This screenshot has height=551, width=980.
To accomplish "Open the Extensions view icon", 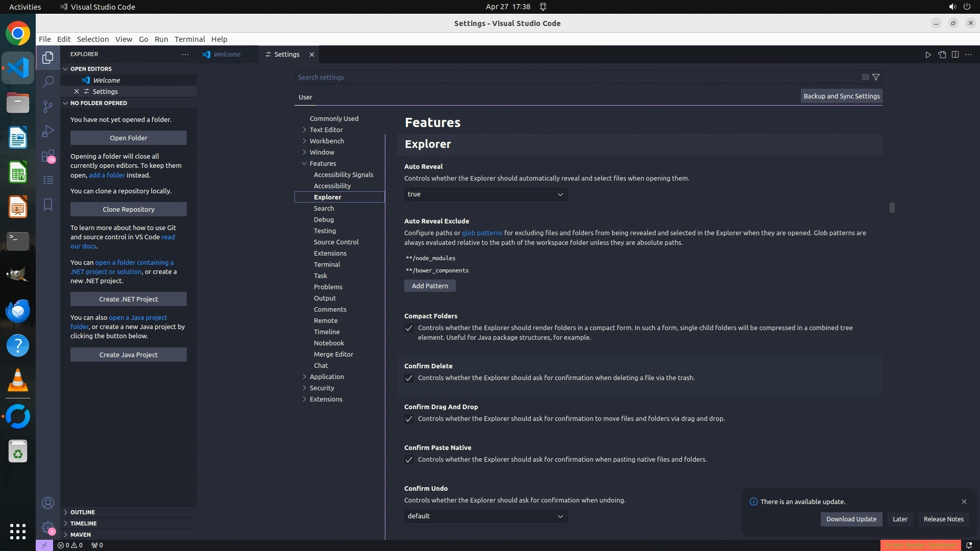I will click(48, 156).
